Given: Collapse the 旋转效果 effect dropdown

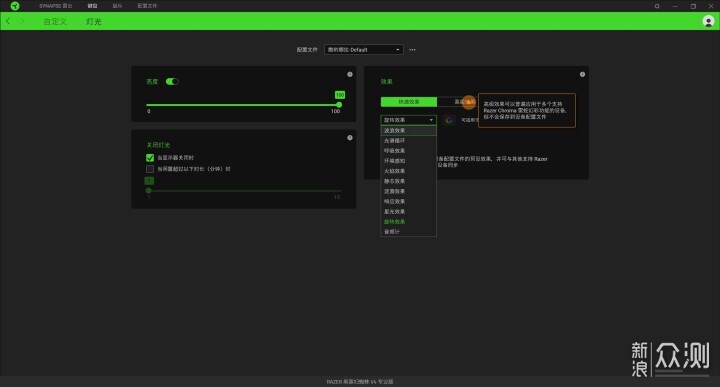Looking at the screenshot, I should pyautogui.click(x=408, y=120).
